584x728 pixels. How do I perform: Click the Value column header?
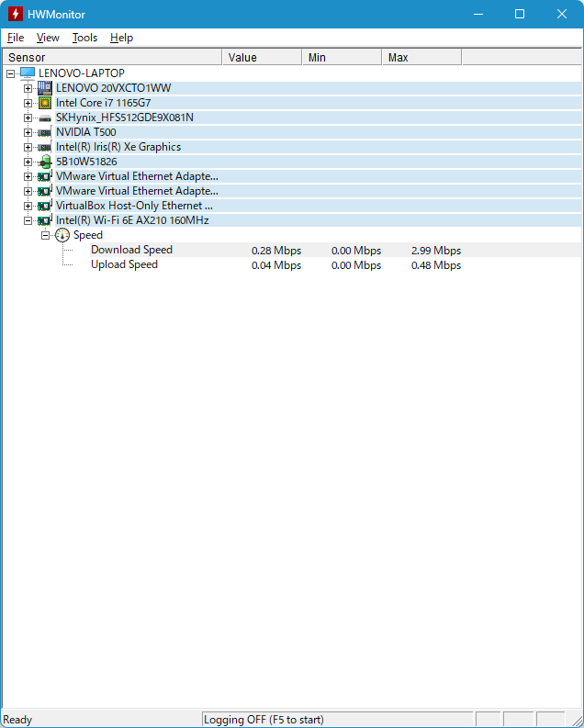[x=262, y=57]
